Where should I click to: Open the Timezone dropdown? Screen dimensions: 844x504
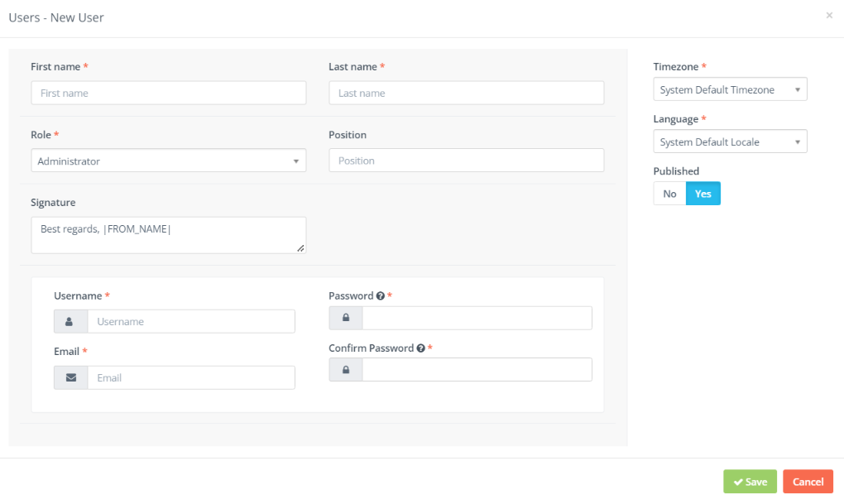(730, 89)
